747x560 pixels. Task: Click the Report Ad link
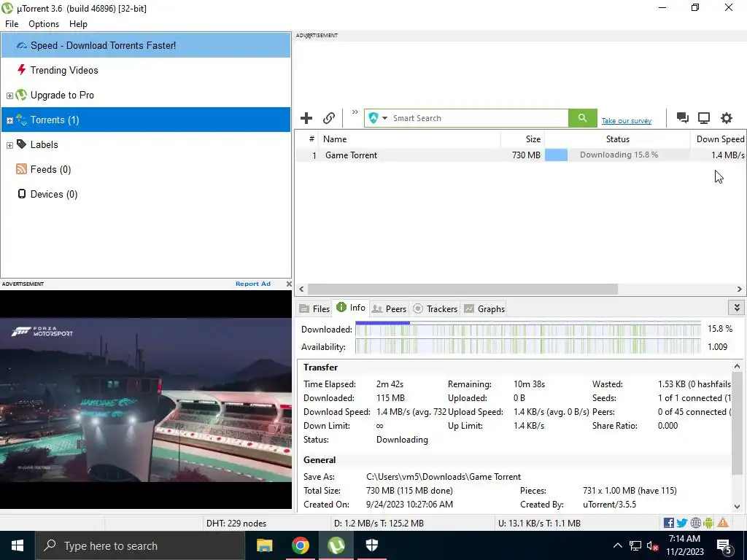[253, 284]
